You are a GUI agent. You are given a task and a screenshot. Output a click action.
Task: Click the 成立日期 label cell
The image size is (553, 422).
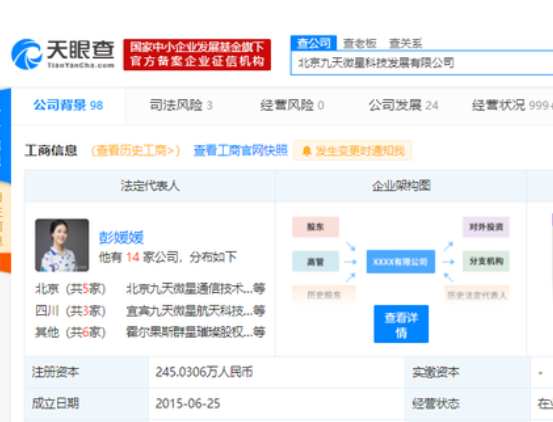(x=87, y=404)
